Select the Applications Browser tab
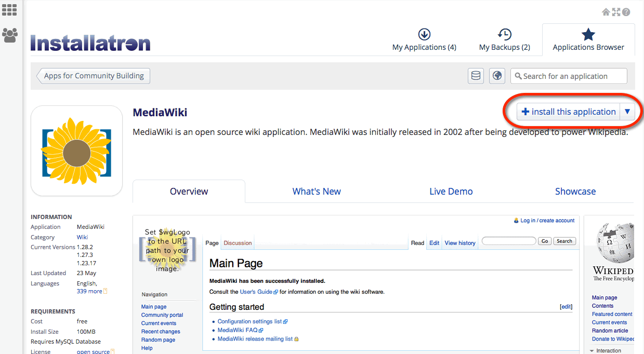 click(588, 40)
